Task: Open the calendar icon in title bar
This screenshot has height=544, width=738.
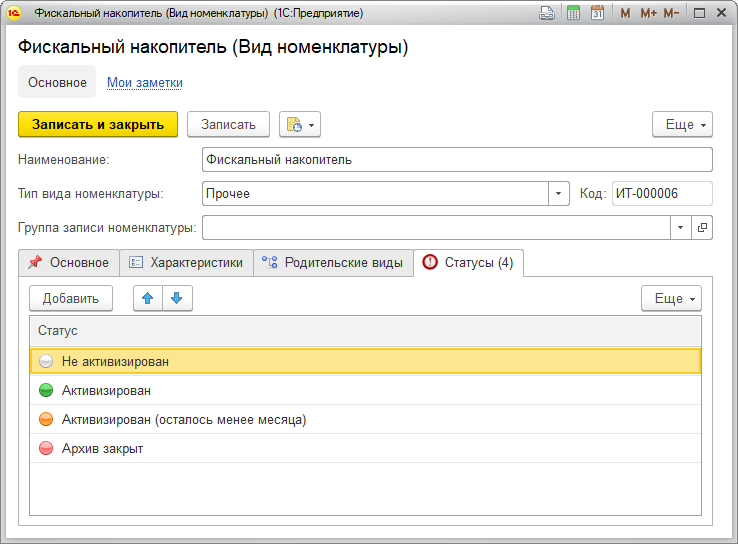Action: click(598, 13)
